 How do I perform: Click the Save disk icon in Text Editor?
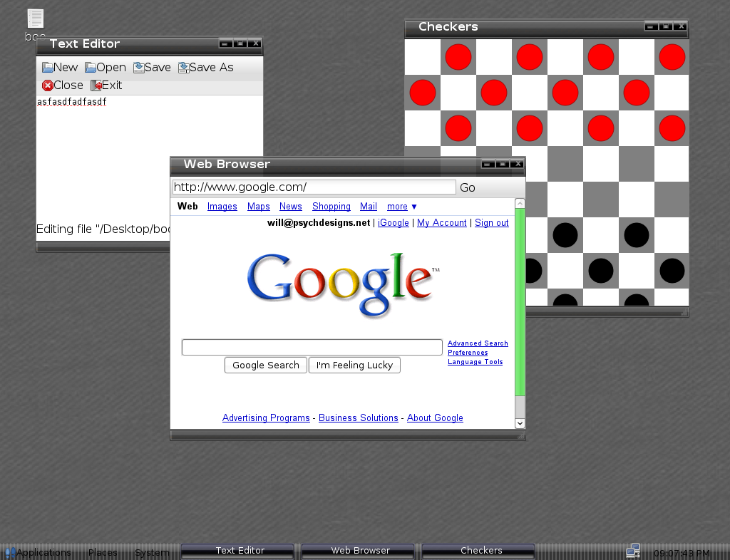(139, 68)
